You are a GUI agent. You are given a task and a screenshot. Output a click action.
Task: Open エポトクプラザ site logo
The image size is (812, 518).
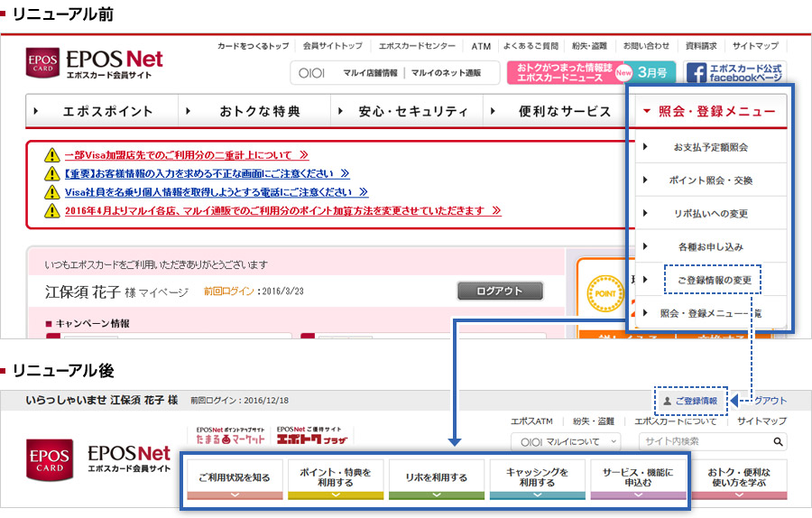(311, 436)
